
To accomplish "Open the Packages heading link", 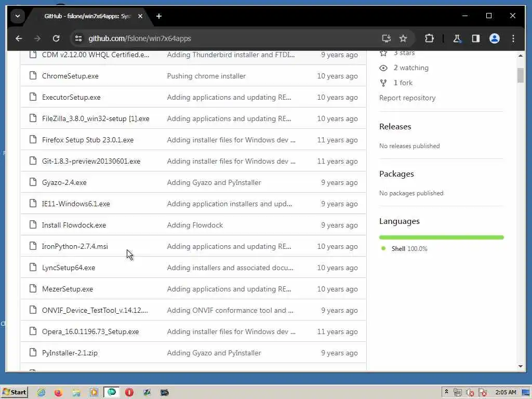I will pyautogui.click(x=396, y=174).
